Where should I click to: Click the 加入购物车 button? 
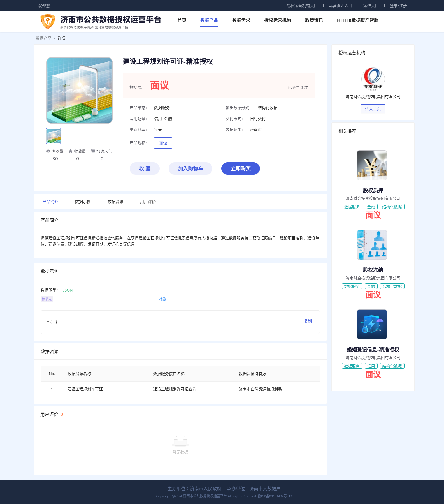click(x=190, y=168)
